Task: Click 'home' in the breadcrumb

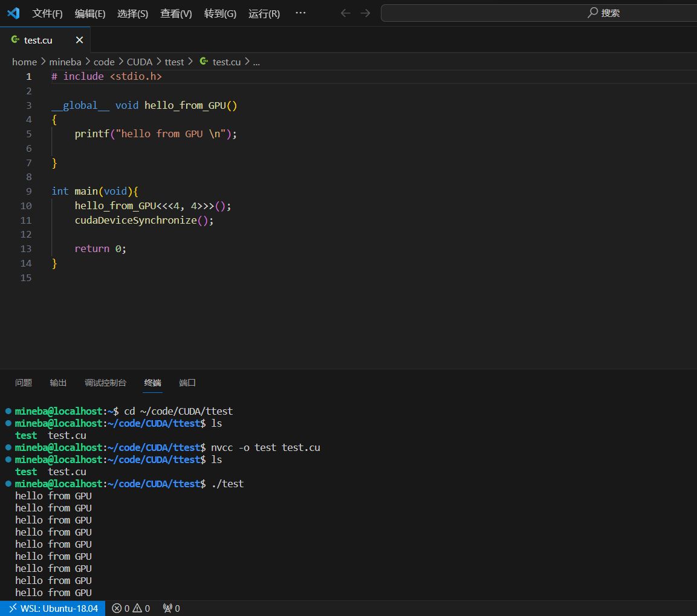Action: (24, 62)
